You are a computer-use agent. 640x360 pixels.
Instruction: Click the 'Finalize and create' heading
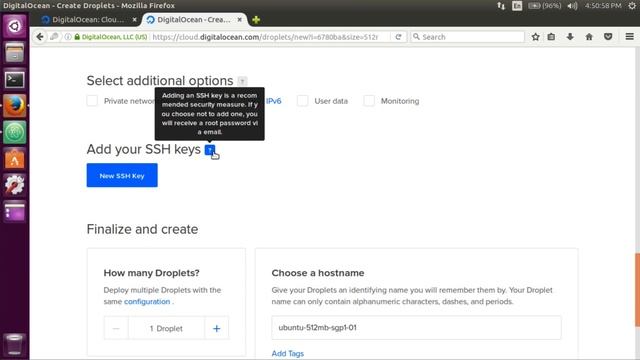point(142,229)
